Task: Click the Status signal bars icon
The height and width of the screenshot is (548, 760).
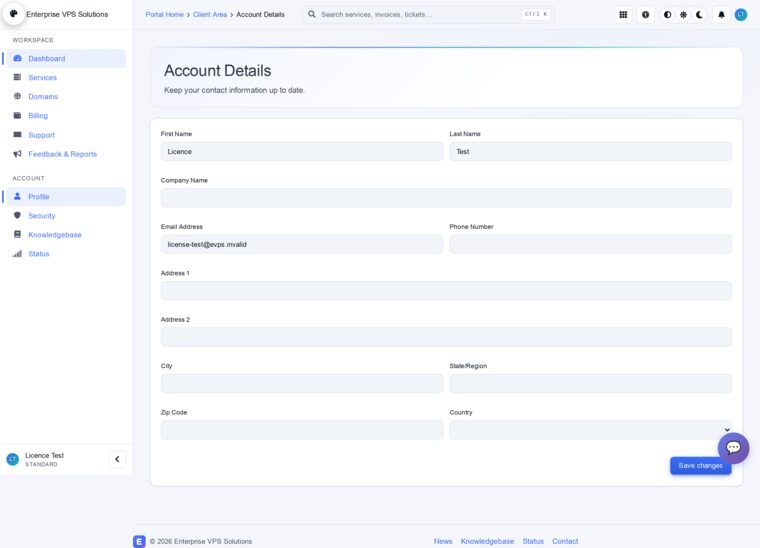Action: [x=17, y=253]
